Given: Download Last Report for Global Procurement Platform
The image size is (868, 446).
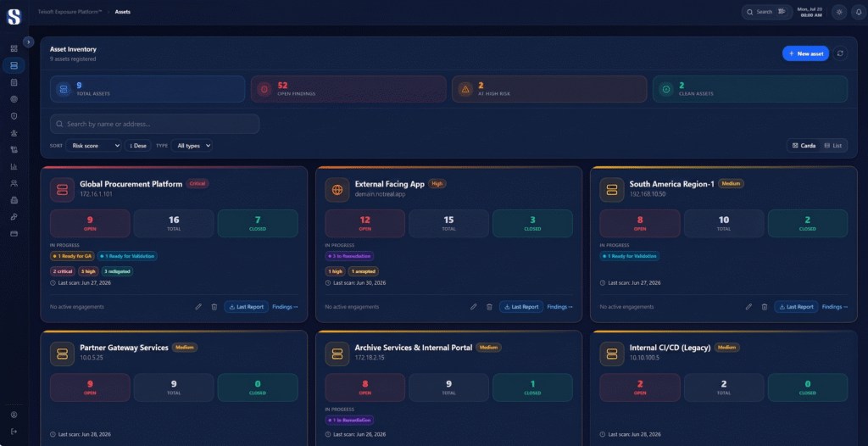Looking at the screenshot, I should [247, 306].
